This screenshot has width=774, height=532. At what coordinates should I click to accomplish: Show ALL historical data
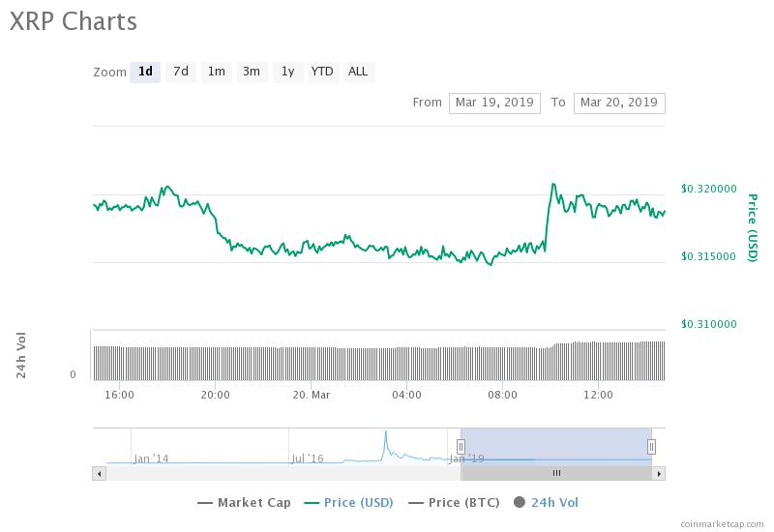(x=358, y=72)
